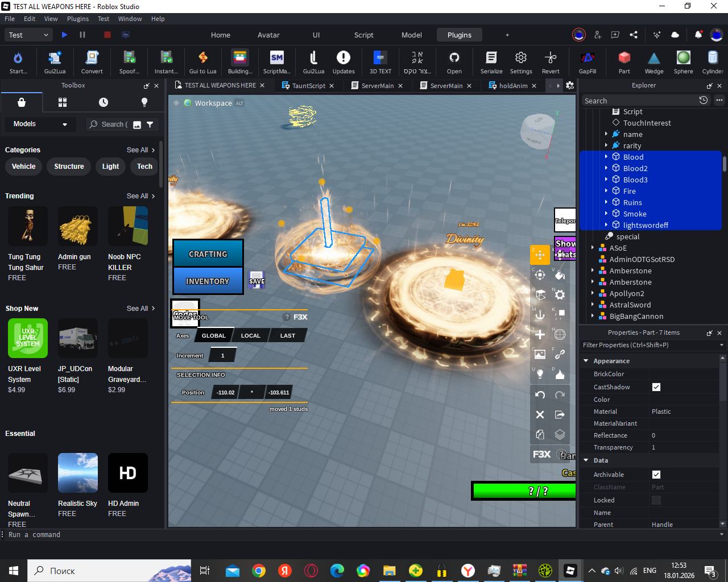Click the Serialize plugin icon
Image resolution: width=728 pixels, height=582 pixels.
491,62
